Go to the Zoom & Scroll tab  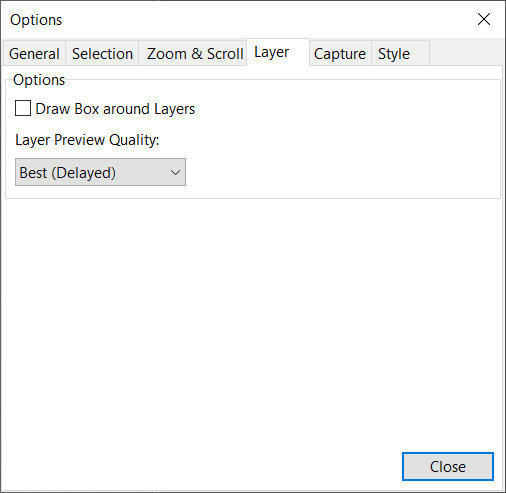click(195, 53)
